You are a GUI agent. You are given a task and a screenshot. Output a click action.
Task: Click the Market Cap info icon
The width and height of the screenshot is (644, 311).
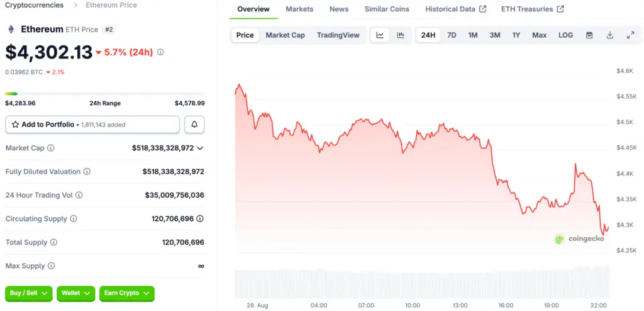51,148
